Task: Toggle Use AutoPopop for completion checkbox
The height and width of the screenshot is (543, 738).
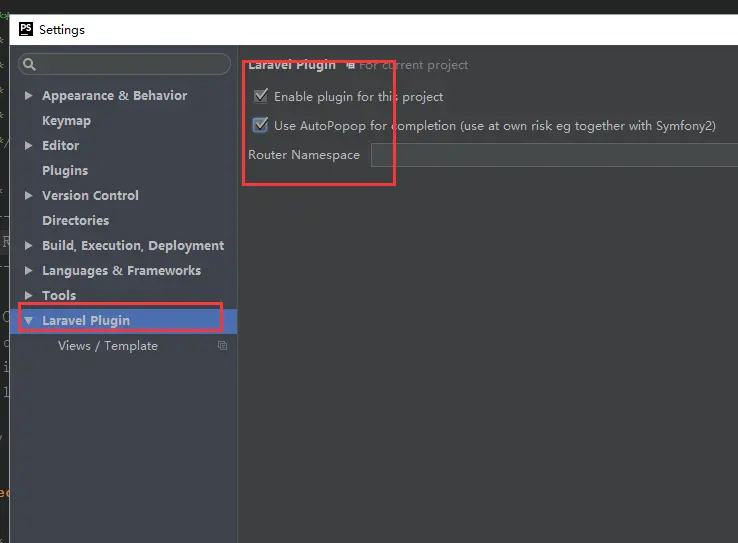Action: (x=260, y=125)
